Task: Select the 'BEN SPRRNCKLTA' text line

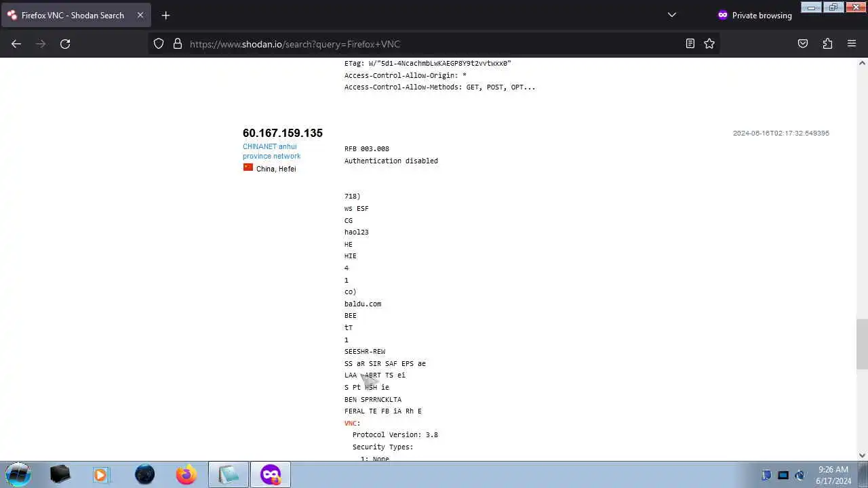Action: [373, 399]
